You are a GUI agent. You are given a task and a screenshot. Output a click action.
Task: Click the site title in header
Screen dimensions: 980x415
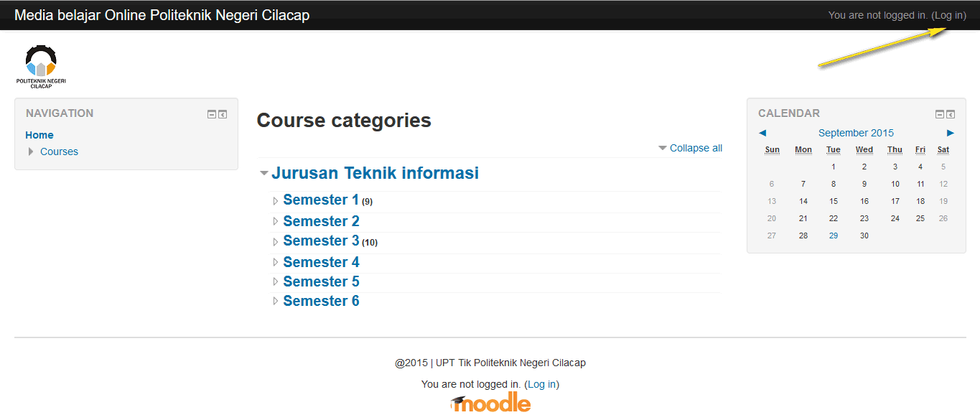pos(162,15)
